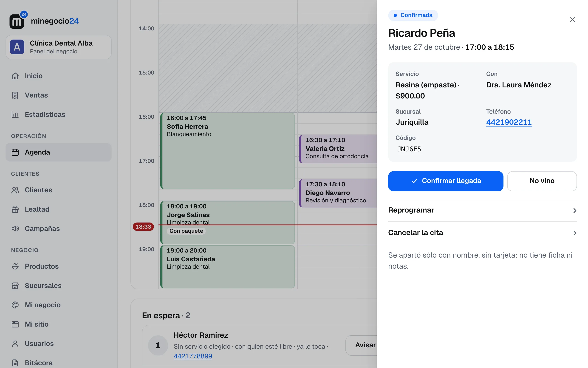Click the Mi sitio window icon
The width and height of the screenshot is (588, 368).
point(15,324)
